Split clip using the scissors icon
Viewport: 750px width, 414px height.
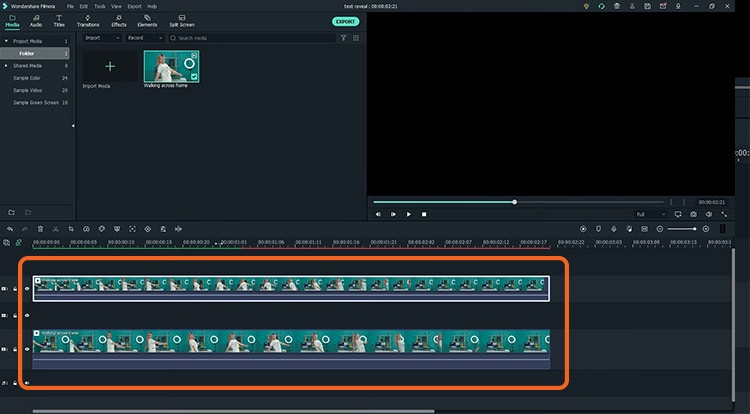click(55, 229)
